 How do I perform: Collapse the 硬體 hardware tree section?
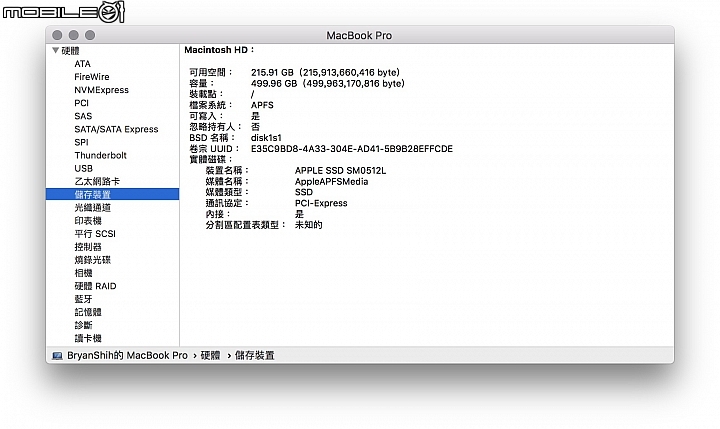click(x=56, y=50)
